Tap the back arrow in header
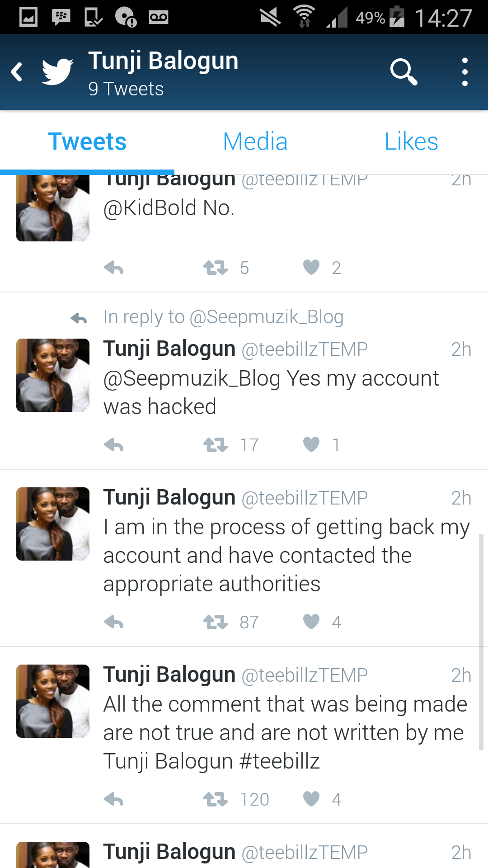The height and width of the screenshot is (868, 488). coord(17,72)
